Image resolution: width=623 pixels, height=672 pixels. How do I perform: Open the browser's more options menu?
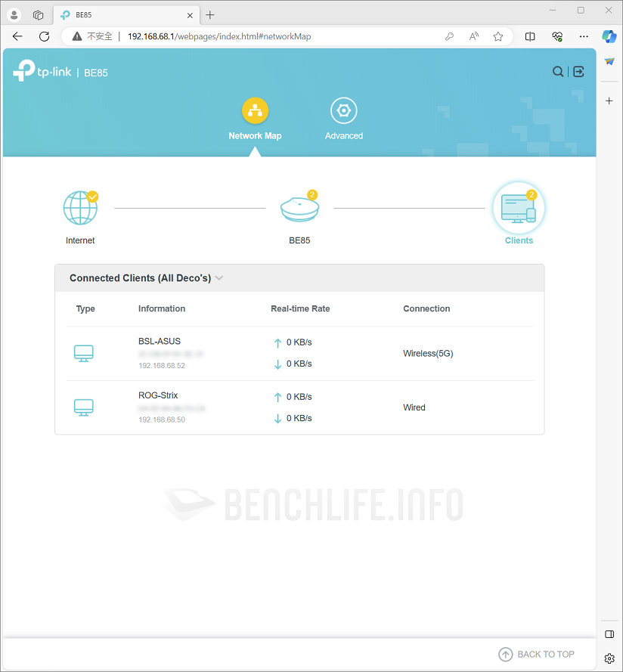pos(583,36)
